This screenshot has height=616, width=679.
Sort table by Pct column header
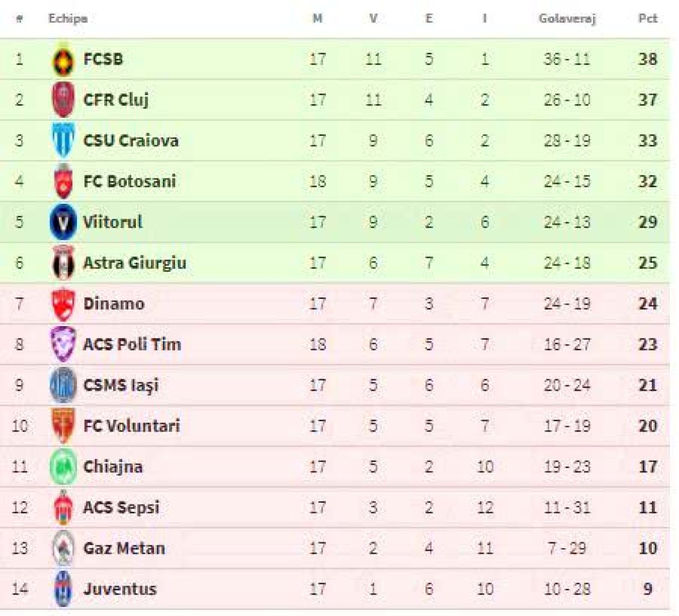coord(647,19)
